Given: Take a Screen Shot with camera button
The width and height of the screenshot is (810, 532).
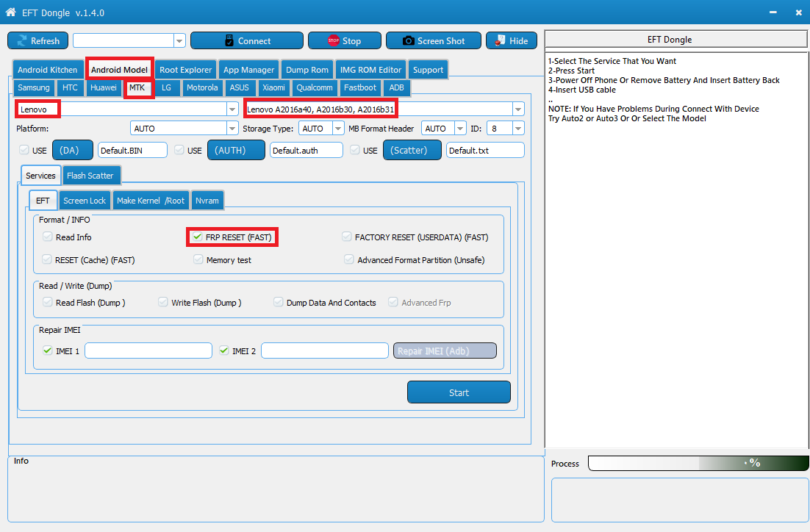Looking at the screenshot, I should pos(434,41).
